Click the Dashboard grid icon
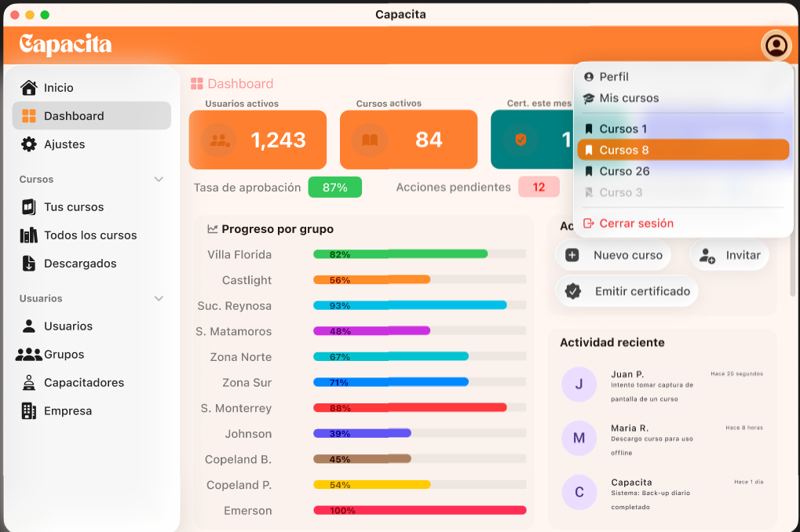800x532 pixels. pos(29,115)
